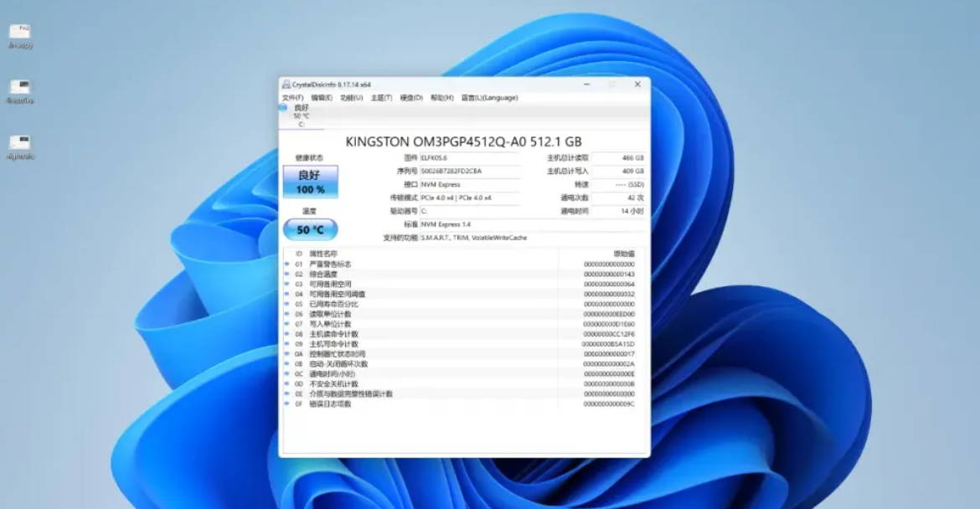Click status dot for 通电时间(小时) row 0C
Screen dimensions: 980x509
point(286,374)
